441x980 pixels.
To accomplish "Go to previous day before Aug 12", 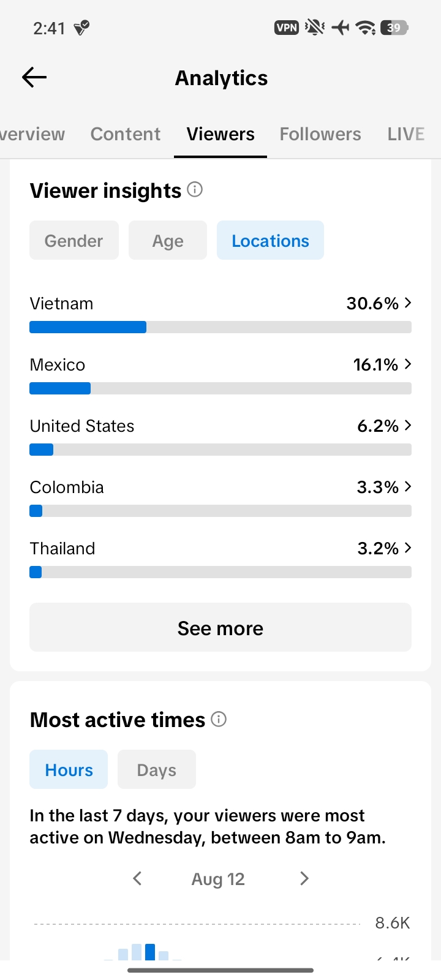I will tap(137, 878).
